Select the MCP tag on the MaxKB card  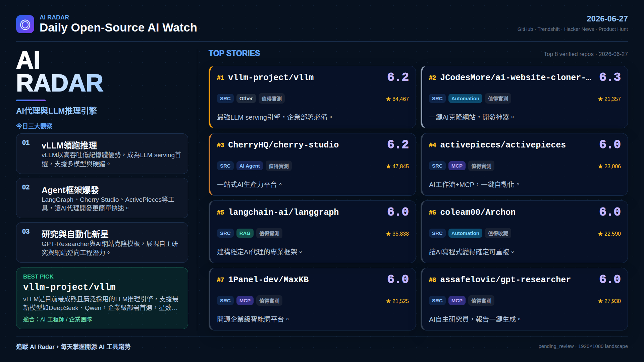click(245, 301)
